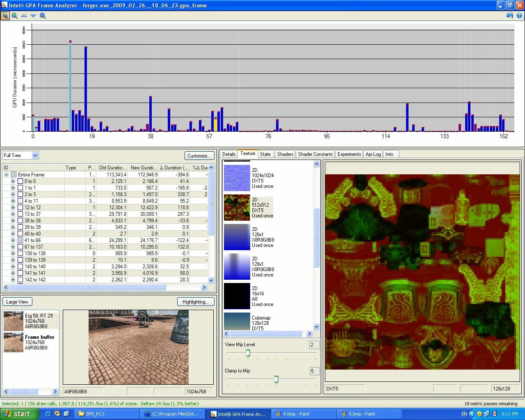Switch to the Shaders tab

(x=285, y=154)
